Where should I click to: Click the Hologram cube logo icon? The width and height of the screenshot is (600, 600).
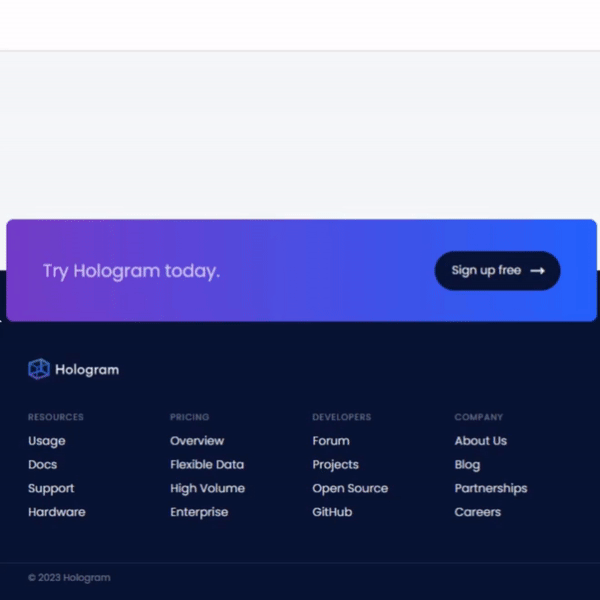click(x=38, y=369)
